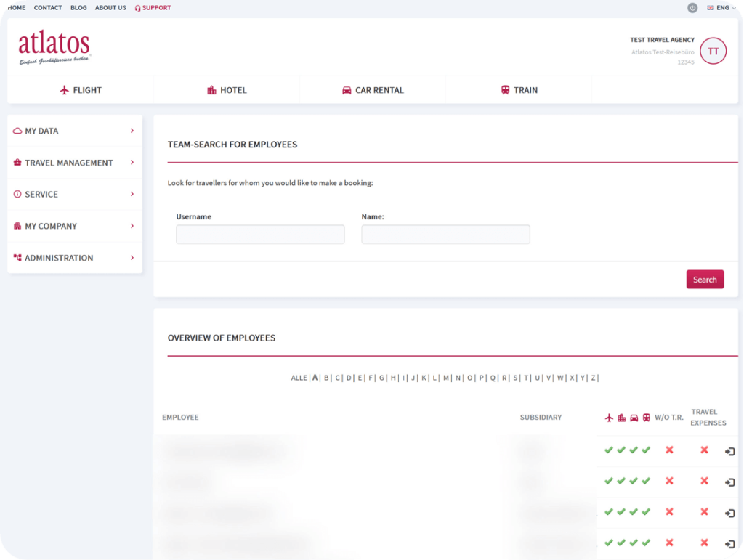Click login-as icon in second employee row
The width and height of the screenshot is (744, 560).
(x=729, y=482)
